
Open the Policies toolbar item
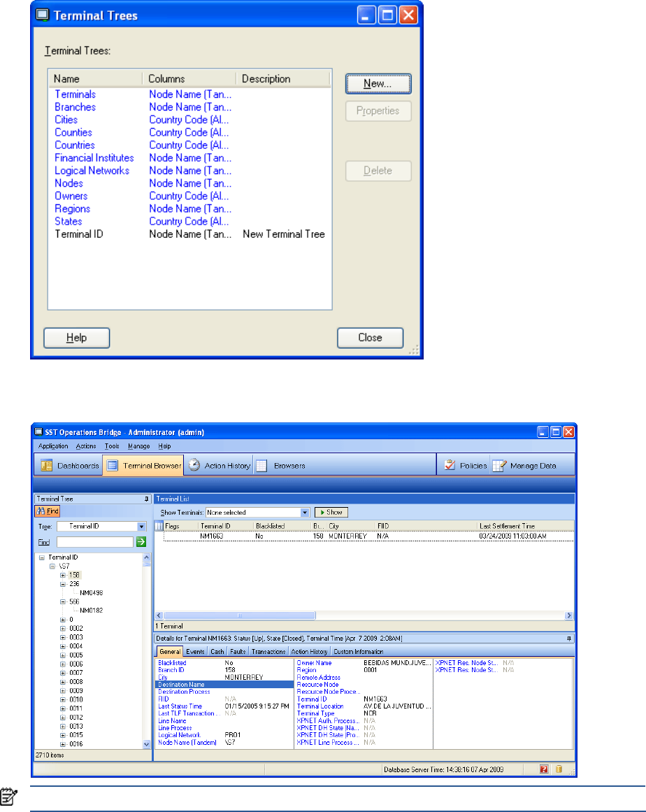465,465
